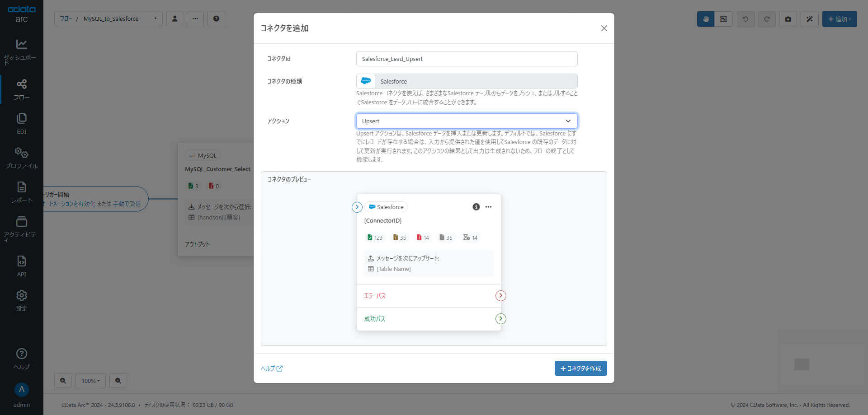
Task: Open the preview card ellipsis menu
Action: pyautogui.click(x=488, y=207)
